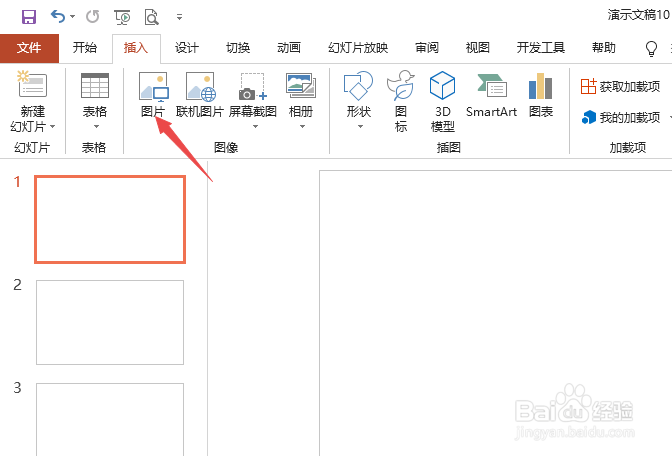Expand the 表格 dropdown arrow
Viewport: 672px width, 456px height.
tap(96, 126)
